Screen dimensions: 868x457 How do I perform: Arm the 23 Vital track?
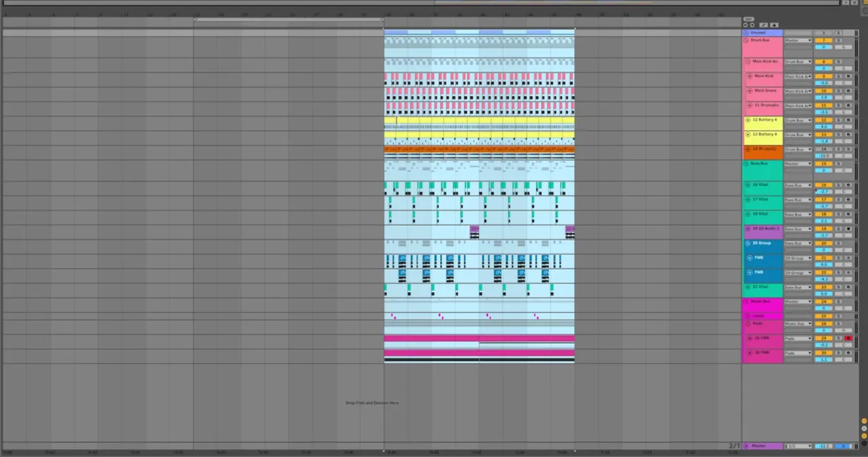pyautogui.click(x=848, y=287)
